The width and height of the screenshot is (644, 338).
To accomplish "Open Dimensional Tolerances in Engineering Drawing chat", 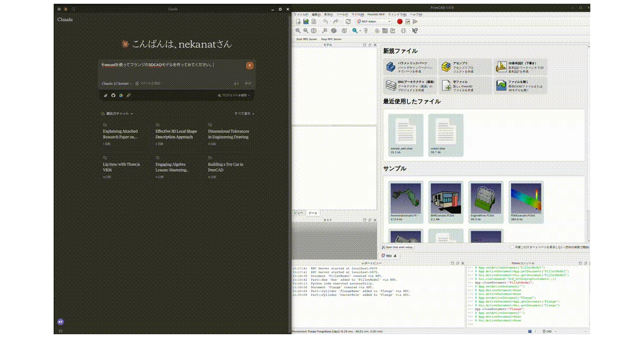I will (228, 134).
